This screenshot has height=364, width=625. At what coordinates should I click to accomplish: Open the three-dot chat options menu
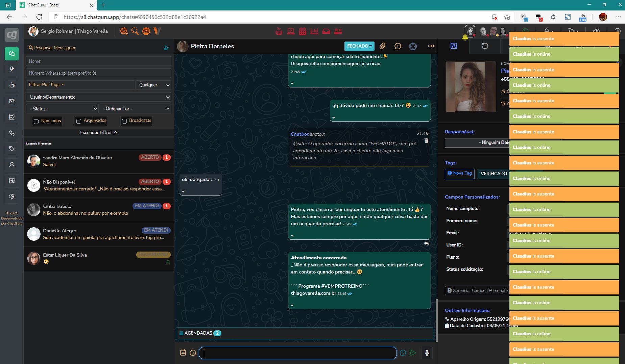431,46
